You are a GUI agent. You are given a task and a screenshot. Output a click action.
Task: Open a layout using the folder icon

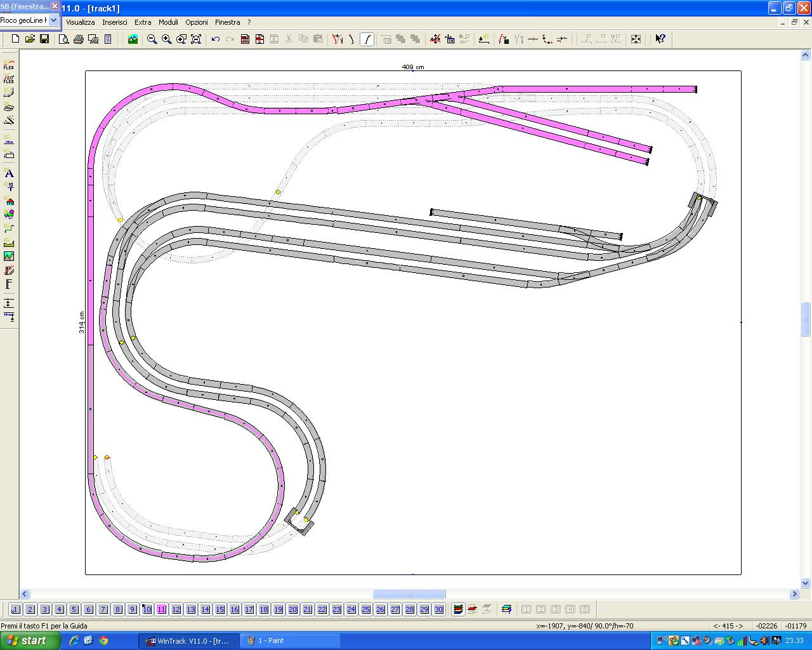coord(30,39)
